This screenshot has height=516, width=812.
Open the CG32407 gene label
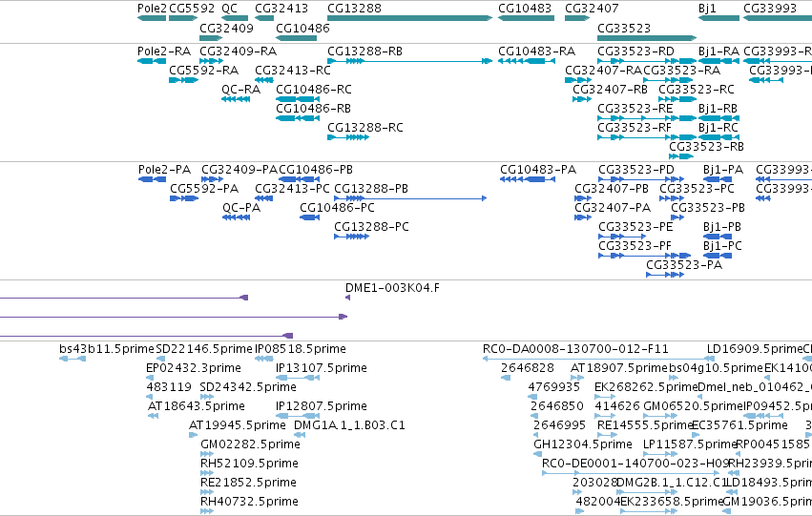tap(592, 9)
